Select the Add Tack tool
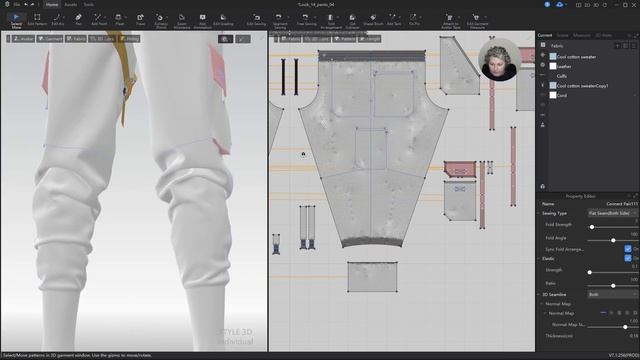This screenshot has width=640, height=360. [393, 20]
